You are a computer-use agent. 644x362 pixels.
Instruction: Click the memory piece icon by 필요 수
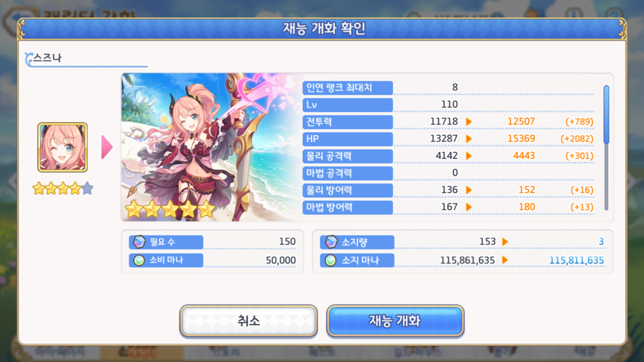(139, 242)
